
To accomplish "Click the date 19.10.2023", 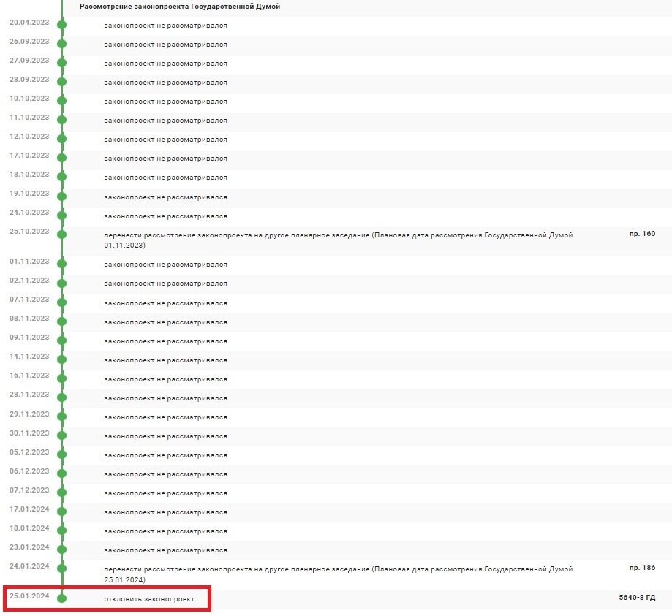I will pos(29,193).
